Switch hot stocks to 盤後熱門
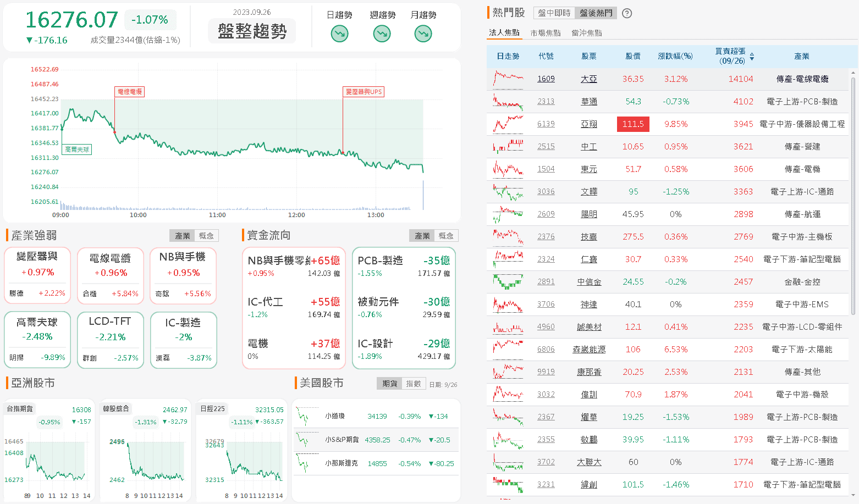The image size is (859, 504). (596, 13)
